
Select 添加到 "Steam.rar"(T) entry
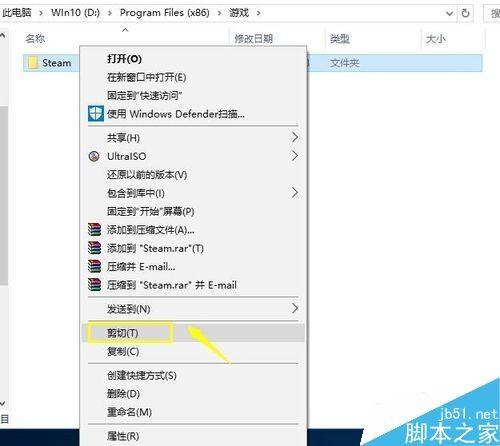(x=193, y=248)
